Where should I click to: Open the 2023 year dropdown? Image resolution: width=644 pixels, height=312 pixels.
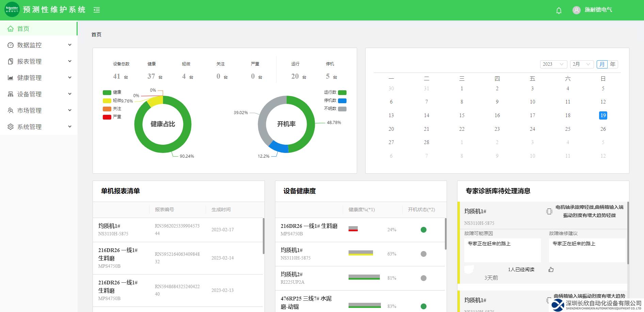553,64
